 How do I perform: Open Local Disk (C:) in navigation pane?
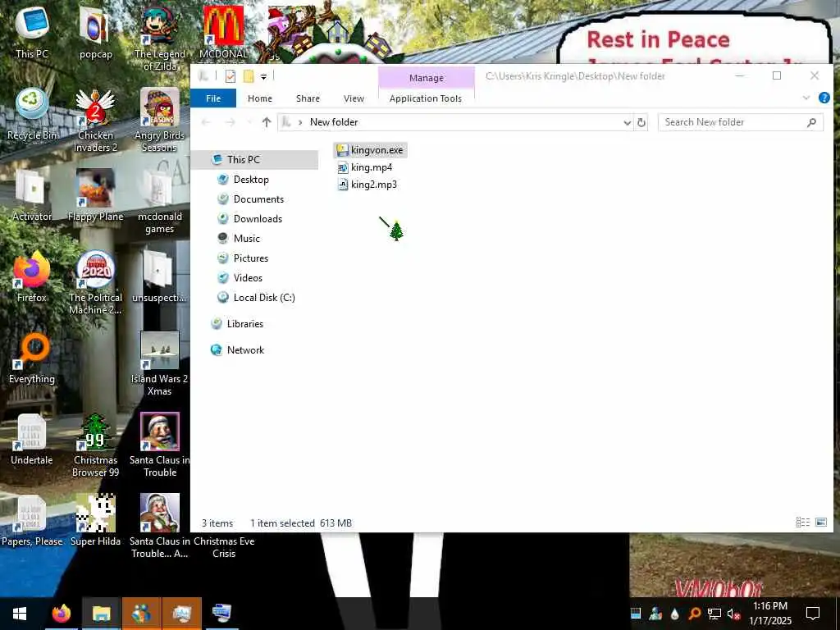point(263,297)
